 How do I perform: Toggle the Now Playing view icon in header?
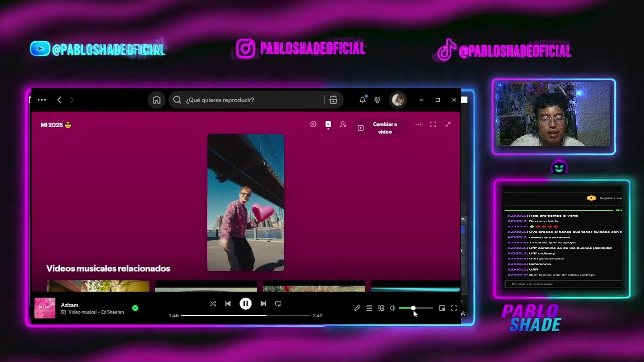coord(328,124)
